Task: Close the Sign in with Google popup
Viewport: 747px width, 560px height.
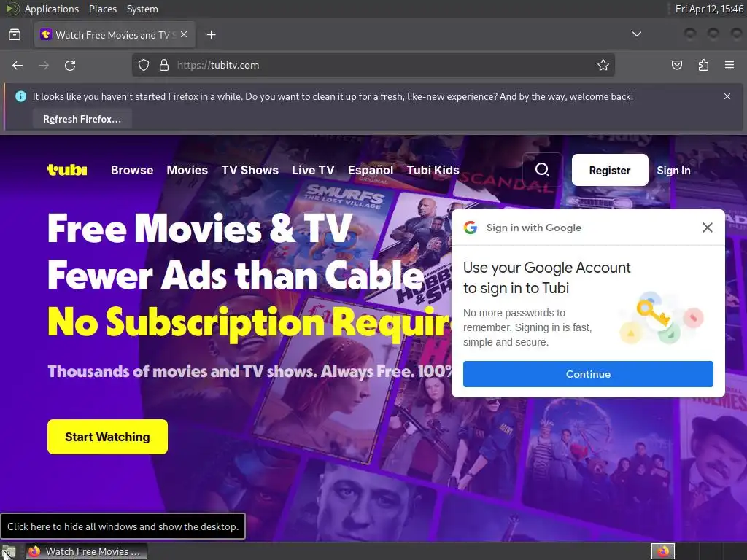Action: (708, 227)
